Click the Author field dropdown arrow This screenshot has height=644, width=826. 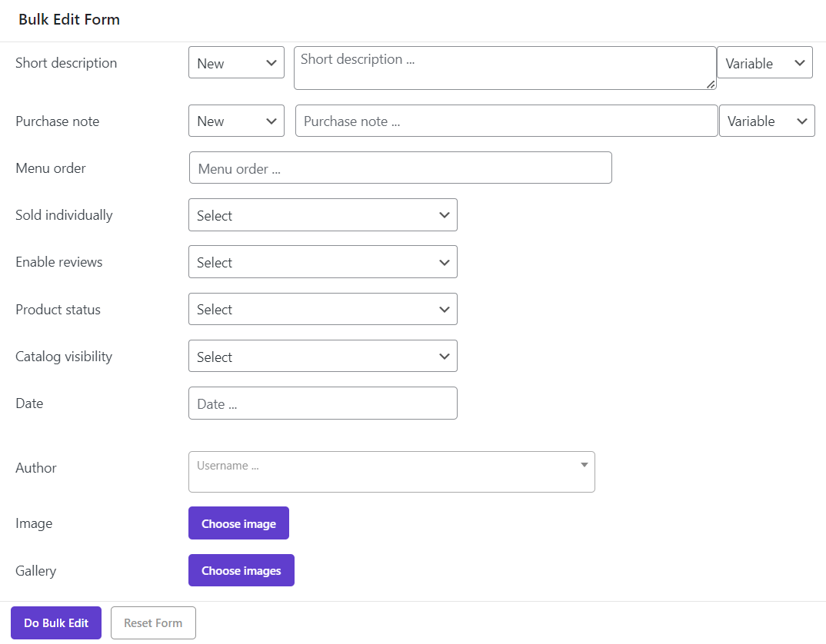[584, 465]
